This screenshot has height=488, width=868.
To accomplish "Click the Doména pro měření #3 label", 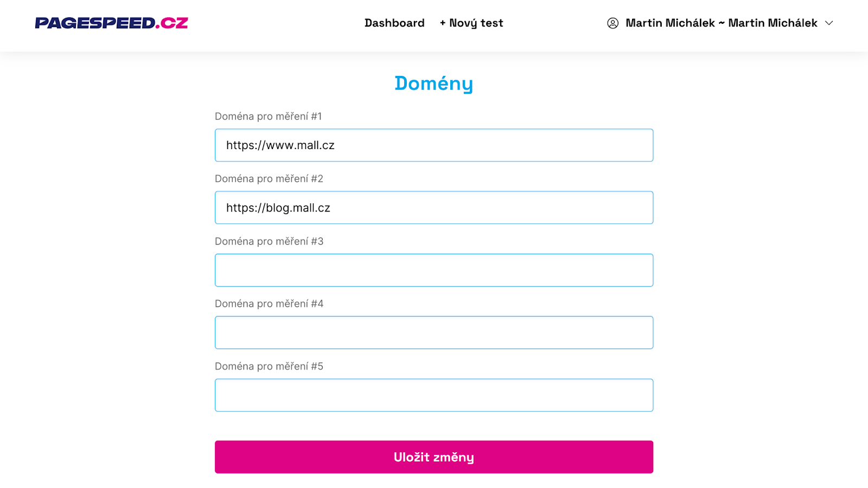I will tap(269, 241).
